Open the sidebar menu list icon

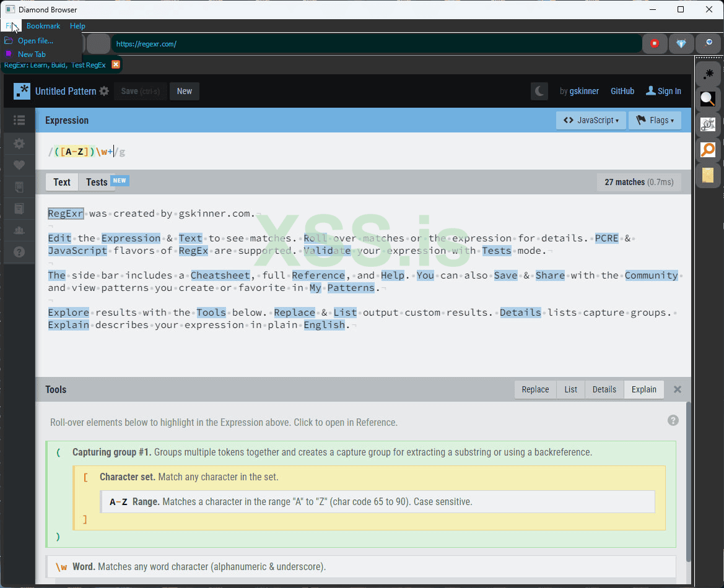[19, 121]
